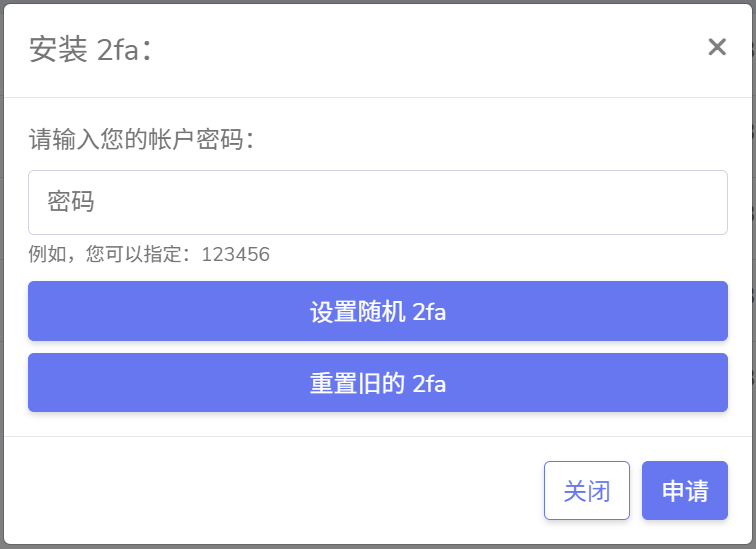Submit the 2fa request via 申请

click(x=684, y=490)
